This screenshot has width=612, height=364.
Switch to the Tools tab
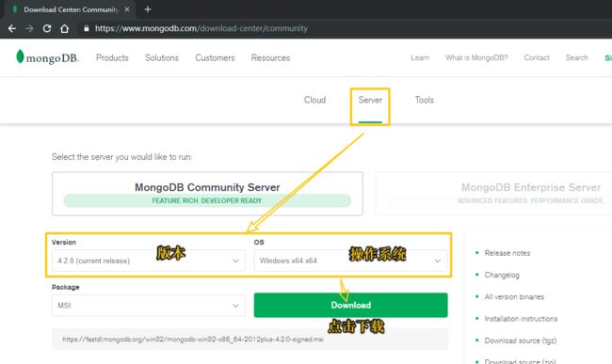(x=425, y=100)
